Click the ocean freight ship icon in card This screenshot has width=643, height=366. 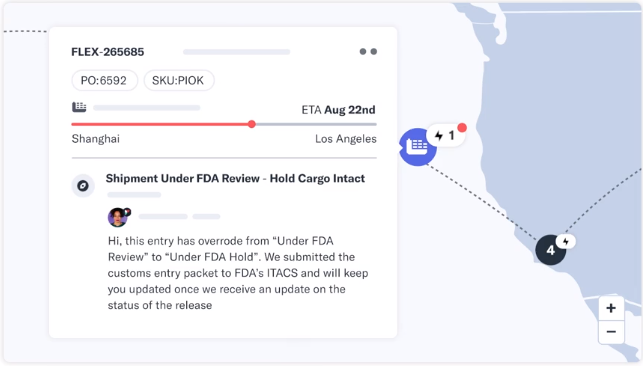[x=79, y=107]
